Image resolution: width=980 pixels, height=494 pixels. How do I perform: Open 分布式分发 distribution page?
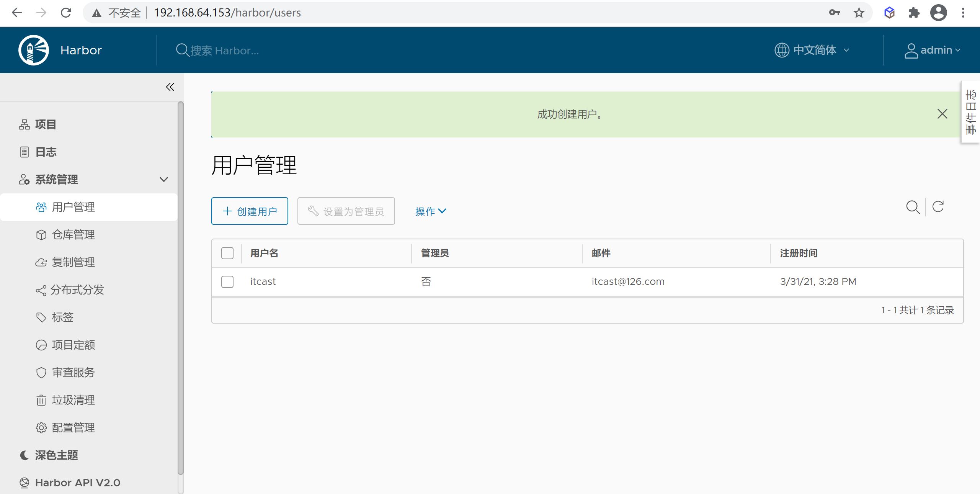pos(77,290)
